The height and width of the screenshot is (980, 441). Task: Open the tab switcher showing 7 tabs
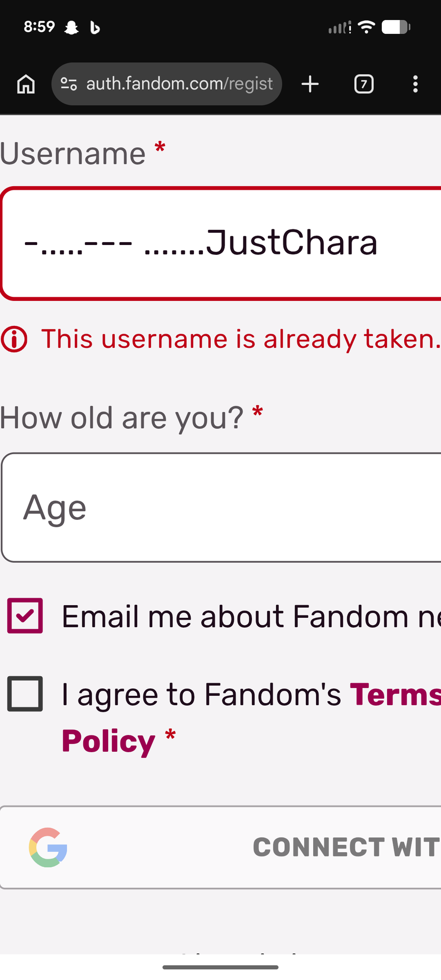coord(364,84)
